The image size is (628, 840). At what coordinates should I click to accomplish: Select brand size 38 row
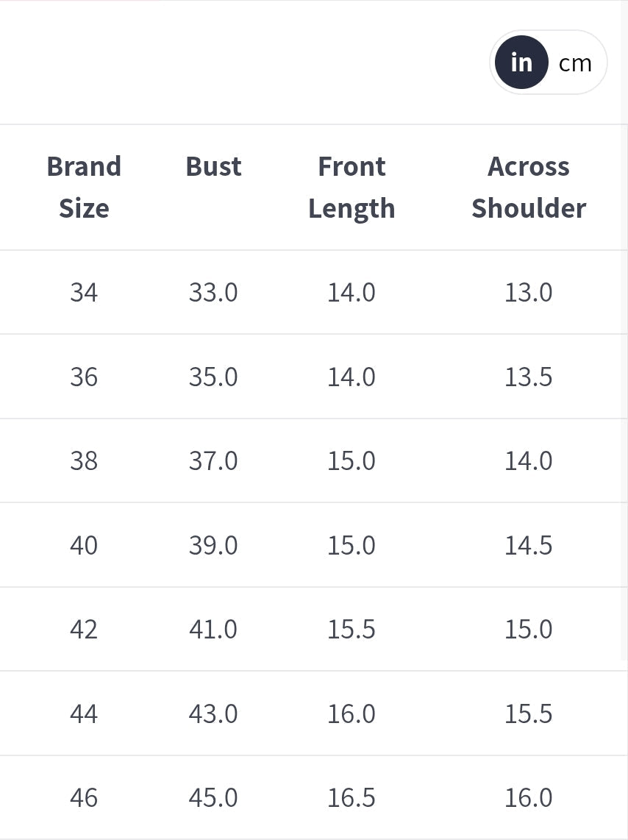tap(84, 461)
